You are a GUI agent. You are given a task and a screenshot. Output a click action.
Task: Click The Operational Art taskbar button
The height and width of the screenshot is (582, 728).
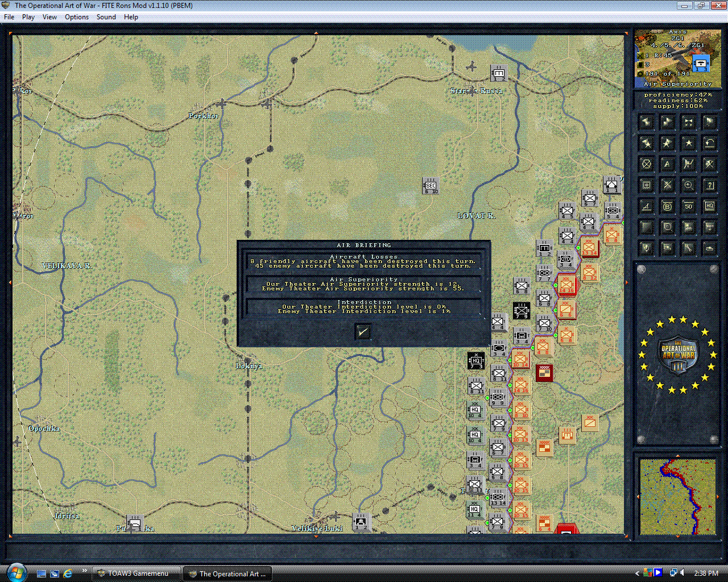point(227,573)
